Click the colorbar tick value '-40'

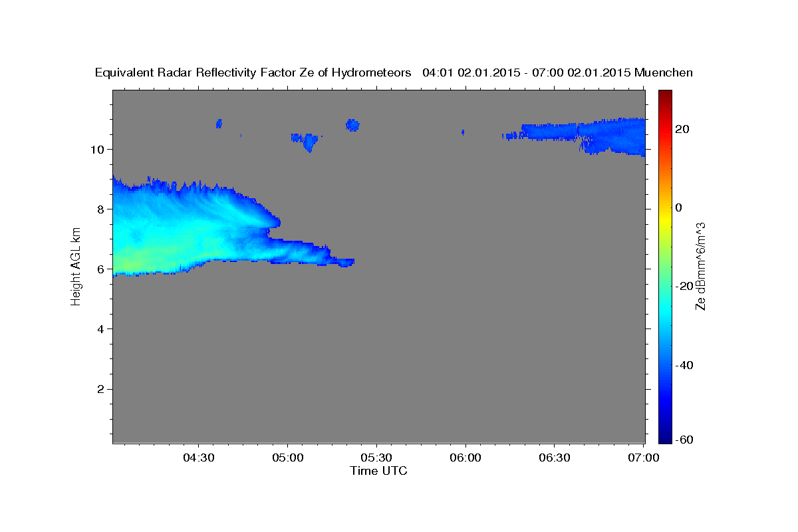[x=684, y=364]
